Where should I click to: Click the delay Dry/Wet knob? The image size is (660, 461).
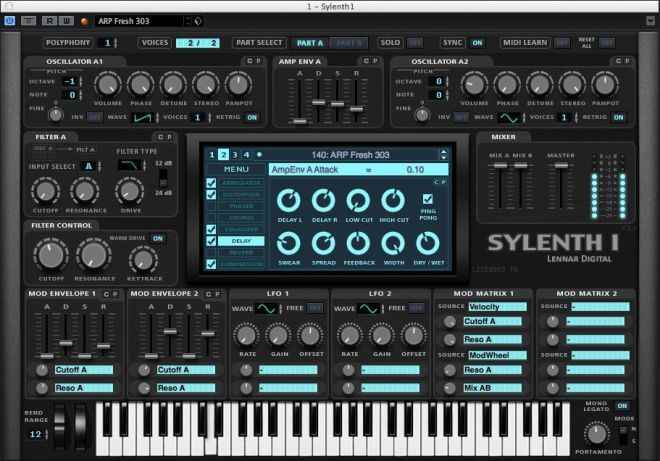[x=428, y=243]
